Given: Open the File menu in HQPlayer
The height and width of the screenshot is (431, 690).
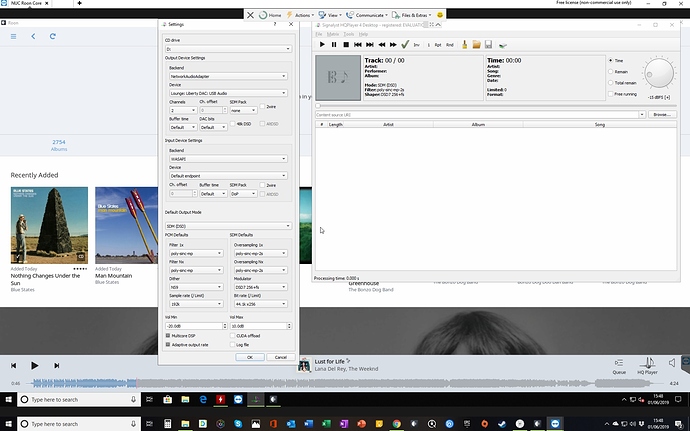Looking at the screenshot, I should coord(319,34).
